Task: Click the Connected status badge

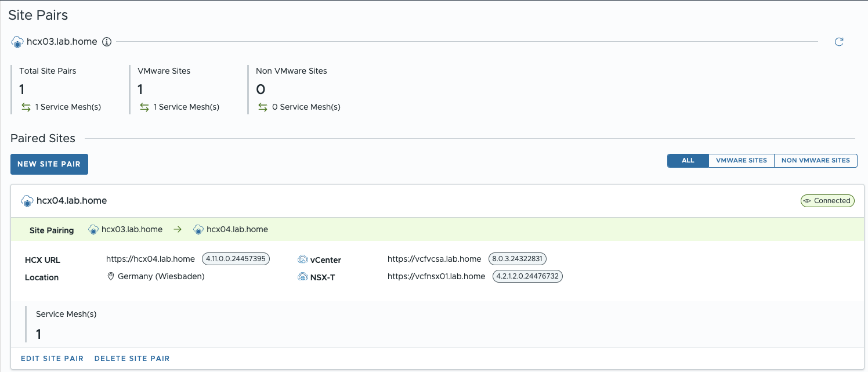Action: pos(827,201)
